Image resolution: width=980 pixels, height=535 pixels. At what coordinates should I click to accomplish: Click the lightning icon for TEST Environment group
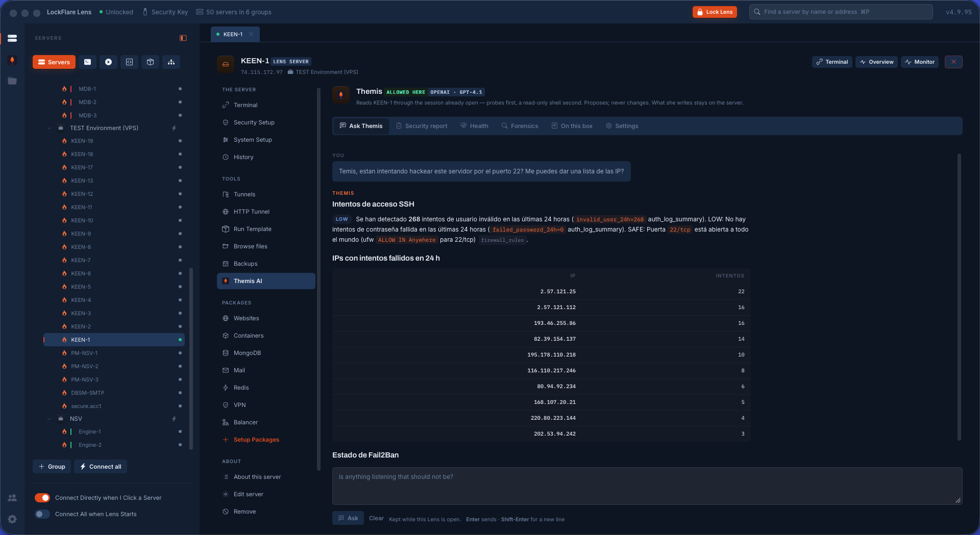[x=174, y=128]
